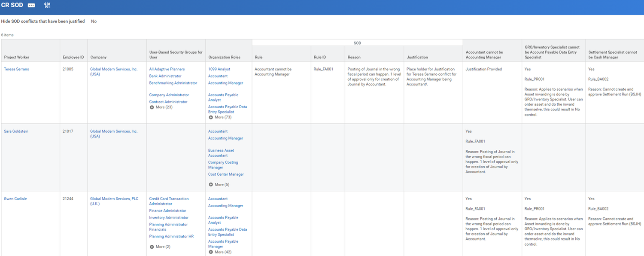This screenshot has height=256, width=644.
Task: Expand More (42) organization roles for Gwen Carlisle
Action: pyautogui.click(x=220, y=253)
